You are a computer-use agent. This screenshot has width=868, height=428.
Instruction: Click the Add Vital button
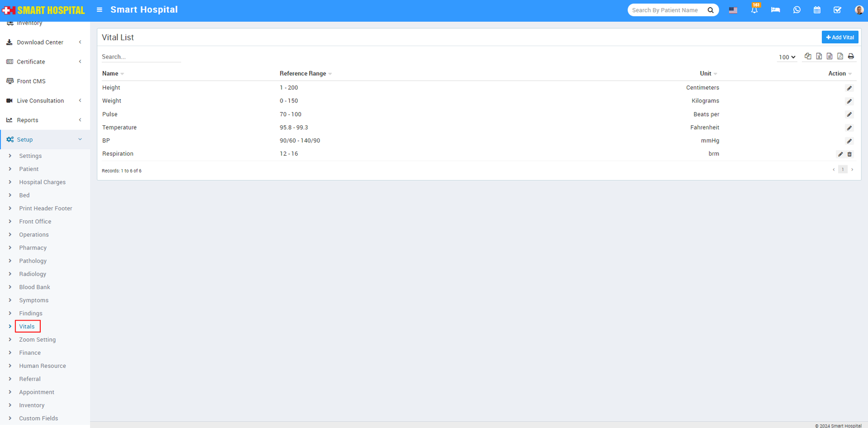[840, 37]
